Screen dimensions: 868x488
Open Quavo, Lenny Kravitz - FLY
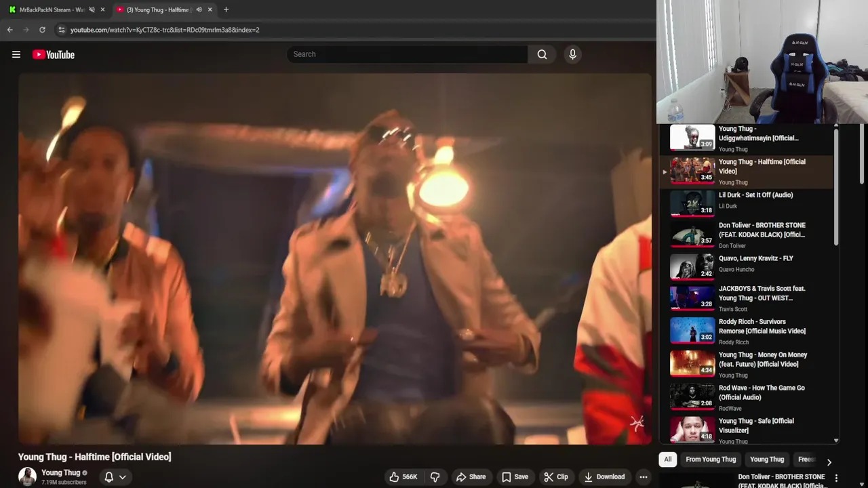746,266
